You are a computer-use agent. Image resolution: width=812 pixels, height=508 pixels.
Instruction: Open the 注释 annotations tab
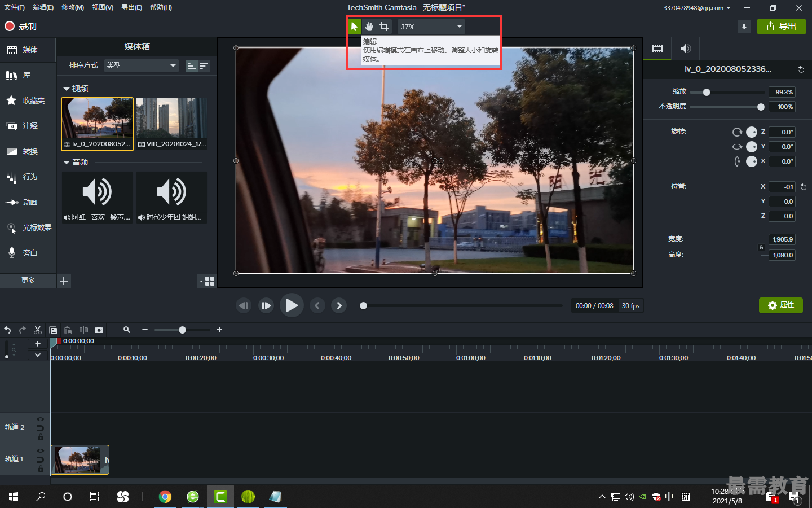point(28,126)
